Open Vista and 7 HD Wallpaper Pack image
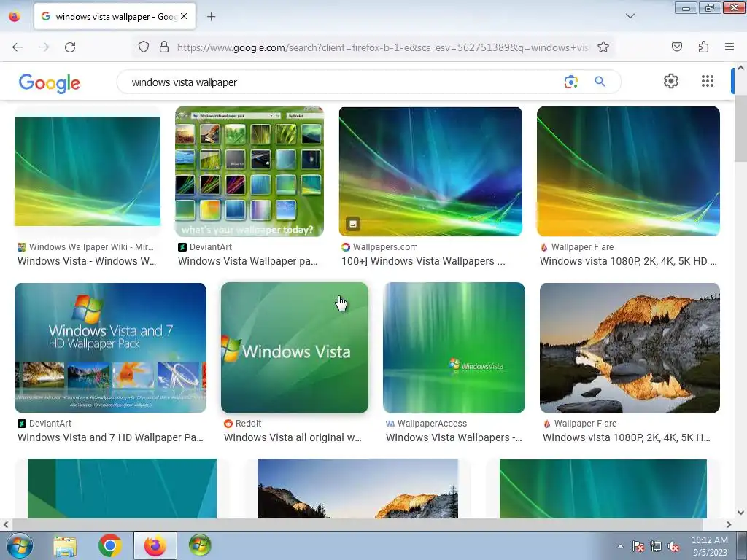Screen dimensions: 747x560 tap(111, 348)
